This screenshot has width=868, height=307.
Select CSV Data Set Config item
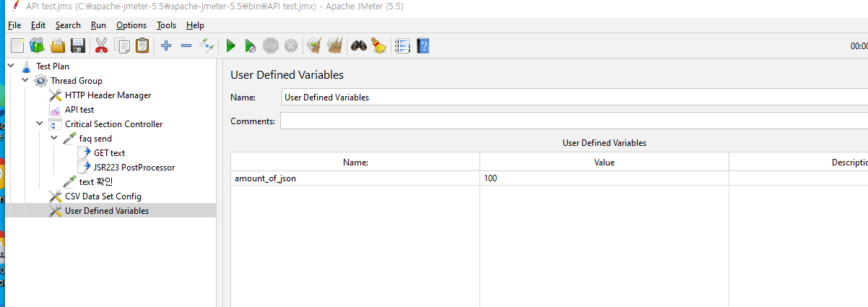[x=103, y=196]
